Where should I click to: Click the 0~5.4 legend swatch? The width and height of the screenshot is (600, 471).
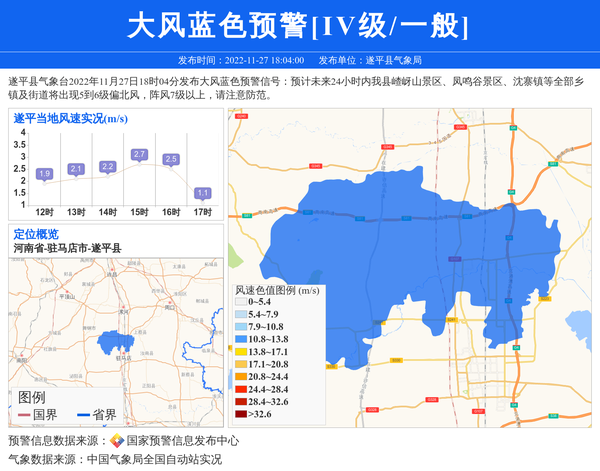pos(241,302)
